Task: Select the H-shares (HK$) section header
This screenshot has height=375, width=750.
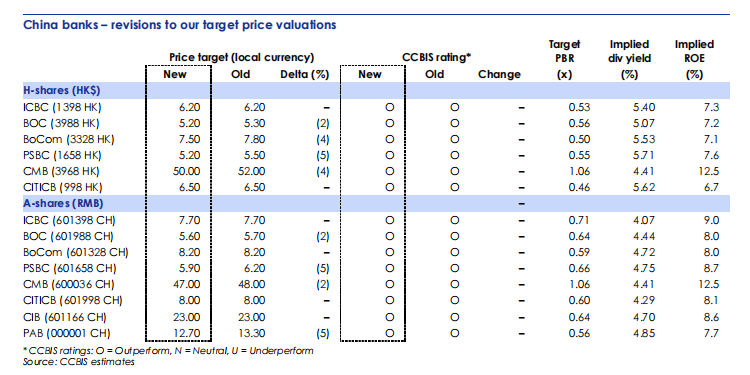Action: [62, 90]
